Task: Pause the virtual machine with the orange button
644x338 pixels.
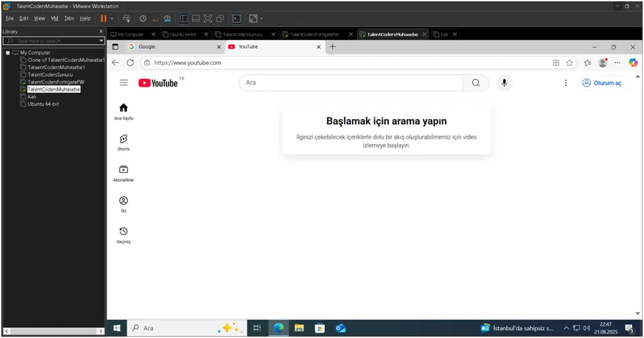Action: tap(103, 18)
